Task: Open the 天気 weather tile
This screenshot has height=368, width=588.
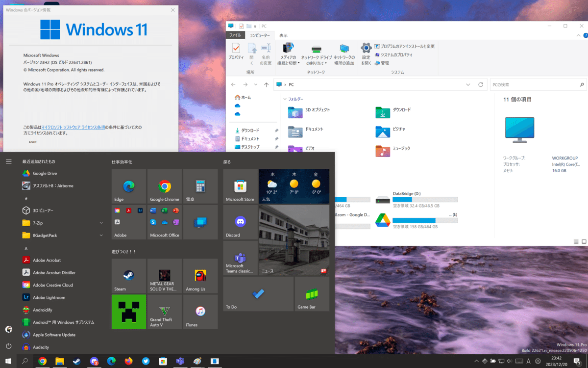Action: tap(294, 186)
